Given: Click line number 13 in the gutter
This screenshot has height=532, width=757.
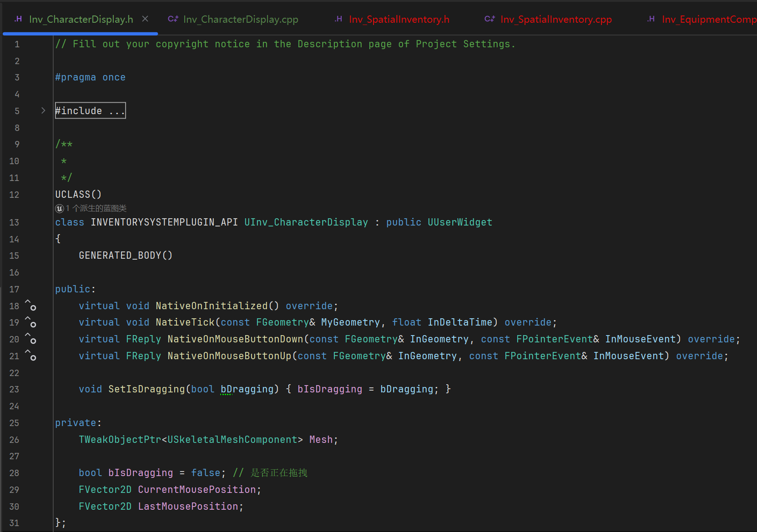Looking at the screenshot, I should pos(14,222).
